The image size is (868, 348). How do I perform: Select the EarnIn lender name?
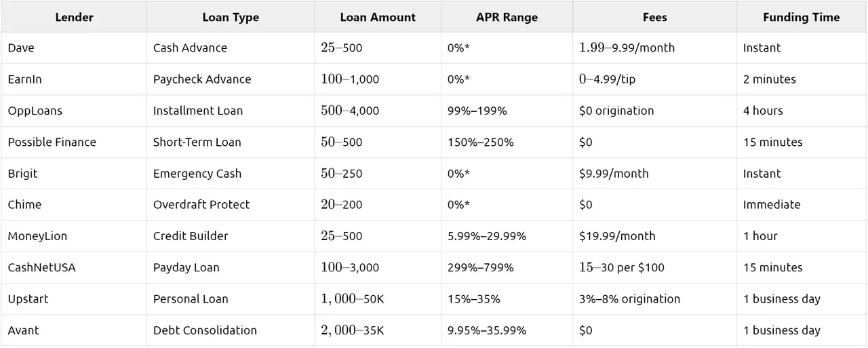click(25, 79)
